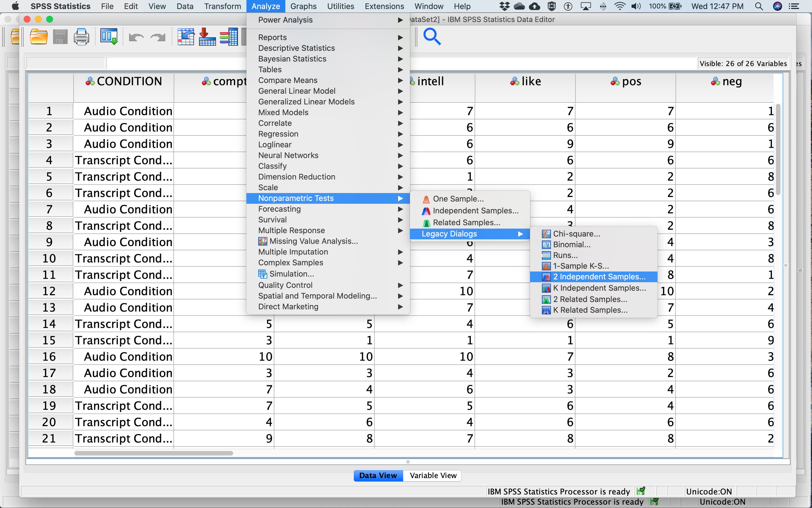Click the Go to variable icon

207,37
